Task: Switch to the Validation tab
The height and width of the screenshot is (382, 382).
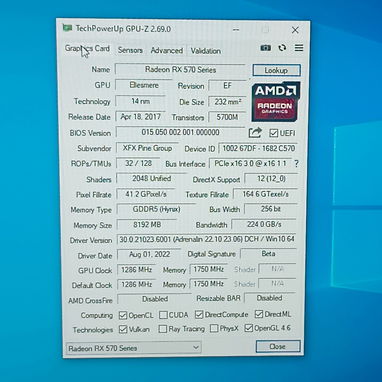Action: coord(206,51)
